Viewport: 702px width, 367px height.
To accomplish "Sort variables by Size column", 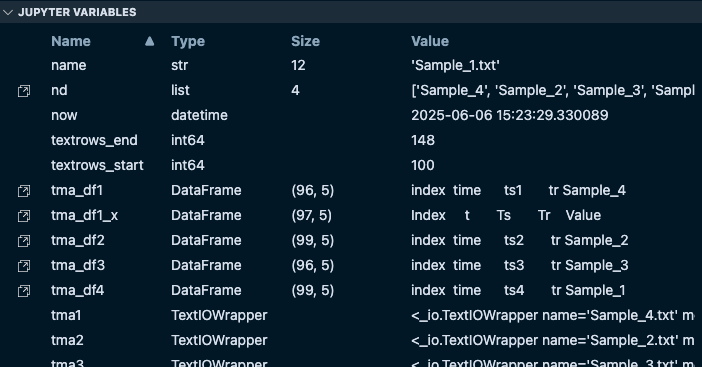I will point(305,41).
